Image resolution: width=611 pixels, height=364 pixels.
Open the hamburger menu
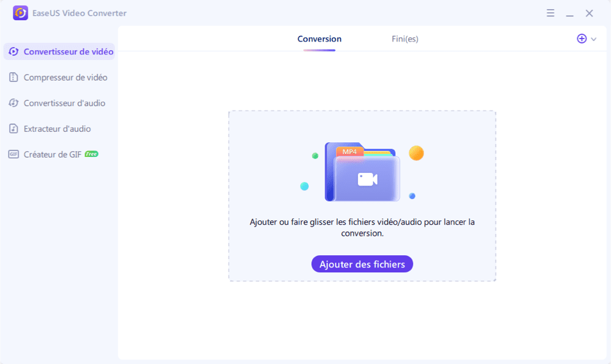551,13
